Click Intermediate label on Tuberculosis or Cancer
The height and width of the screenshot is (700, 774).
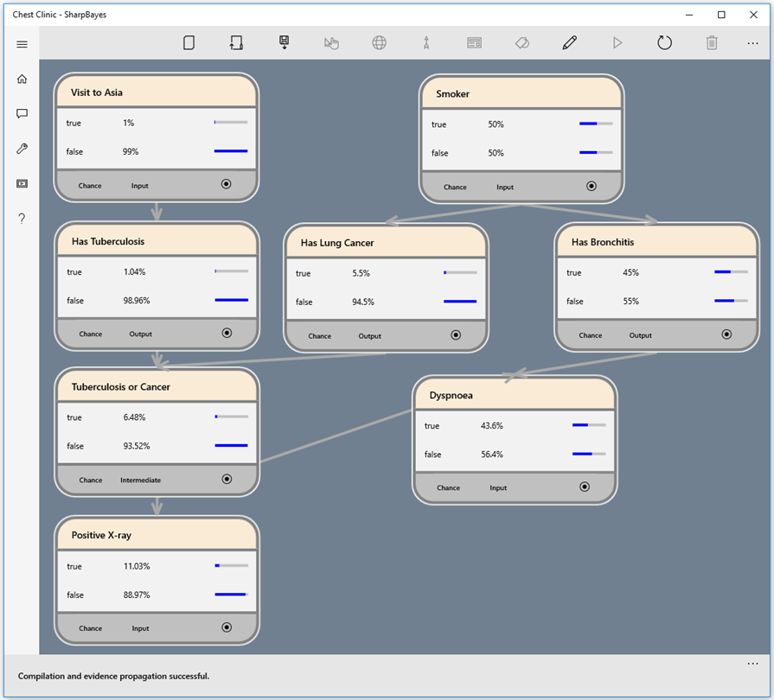coord(141,480)
